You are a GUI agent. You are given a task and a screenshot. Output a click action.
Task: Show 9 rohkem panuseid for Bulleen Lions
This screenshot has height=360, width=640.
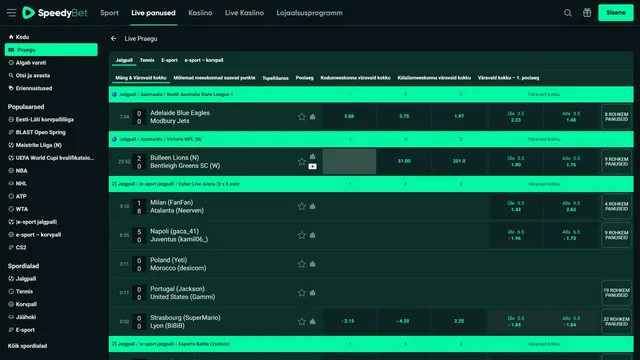[x=616, y=162]
